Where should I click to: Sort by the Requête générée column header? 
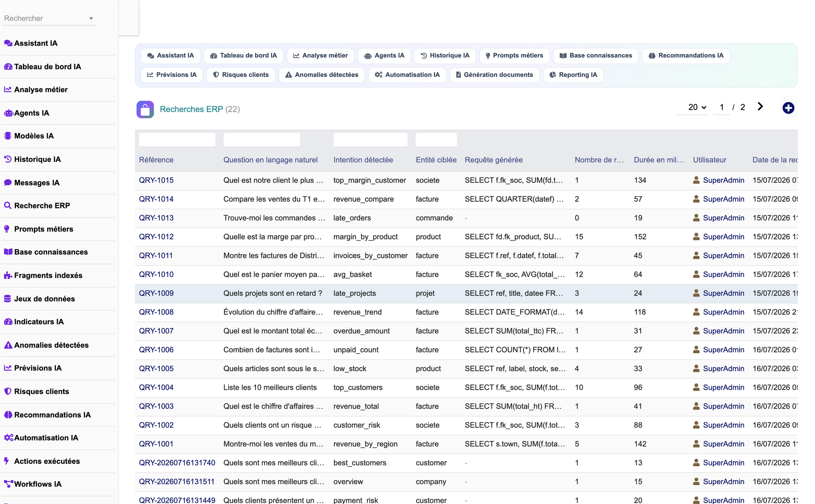coord(493,160)
